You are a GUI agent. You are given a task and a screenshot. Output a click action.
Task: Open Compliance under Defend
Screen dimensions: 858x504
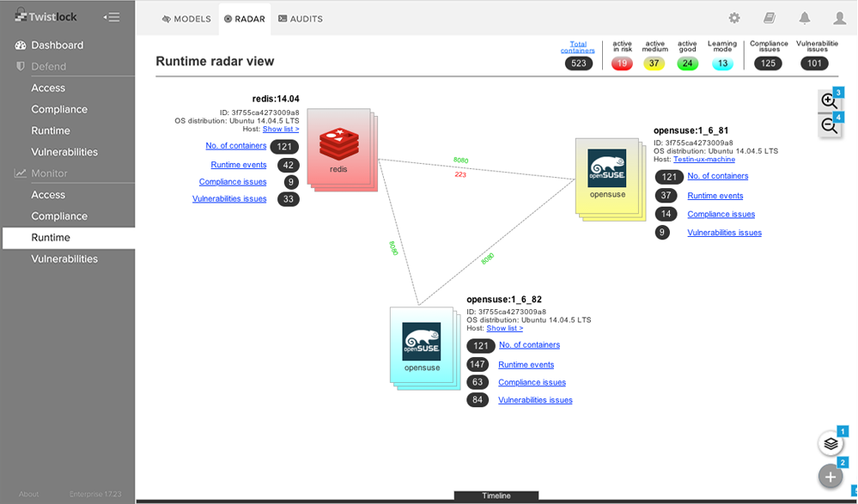pyautogui.click(x=59, y=109)
